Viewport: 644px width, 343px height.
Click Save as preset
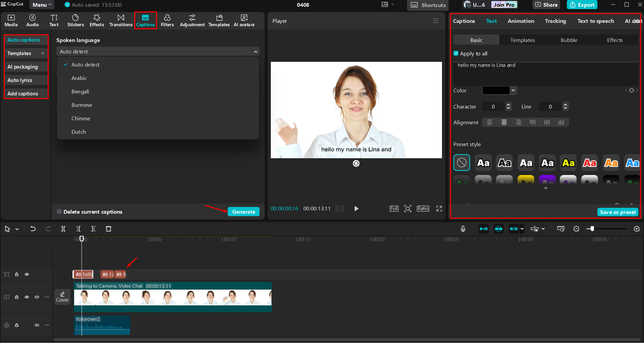(x=617, y=212)
